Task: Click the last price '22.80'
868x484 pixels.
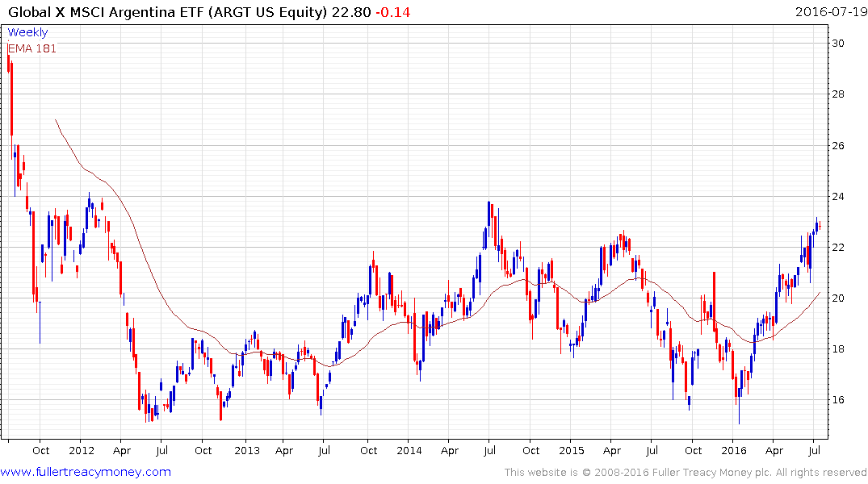Action: coord(351,12)
